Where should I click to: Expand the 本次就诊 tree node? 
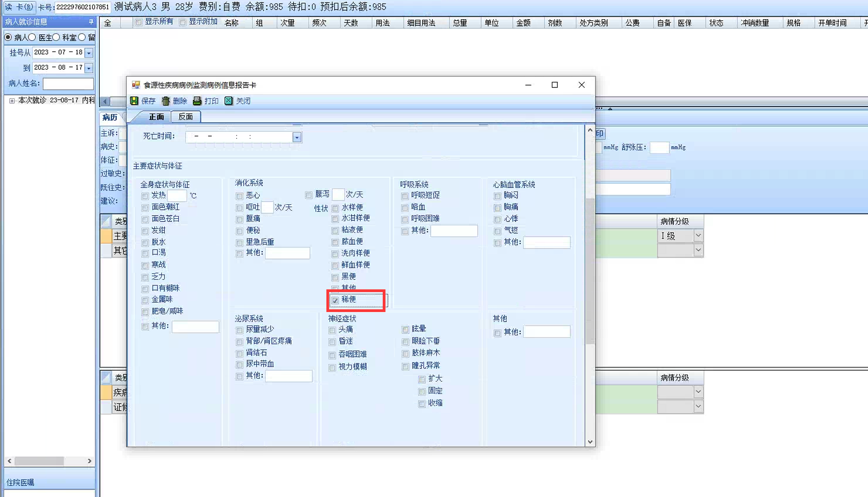point(12,100)
